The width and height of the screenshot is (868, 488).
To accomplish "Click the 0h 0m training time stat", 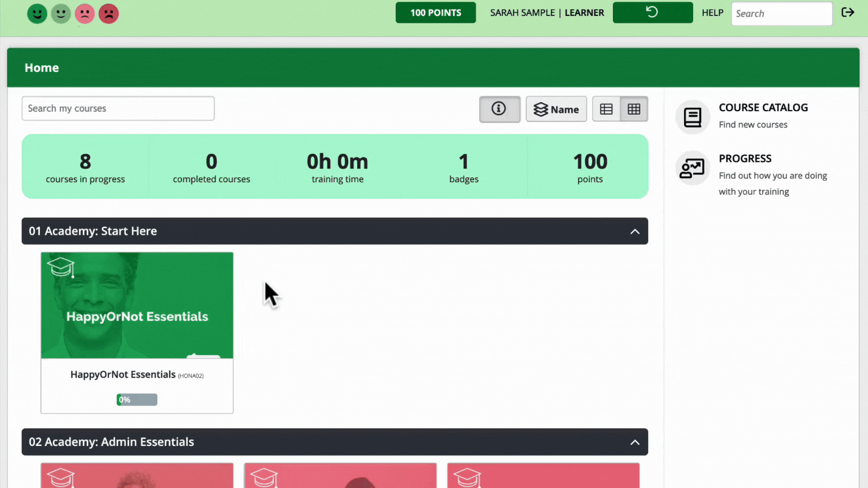I will coord(338,167).
